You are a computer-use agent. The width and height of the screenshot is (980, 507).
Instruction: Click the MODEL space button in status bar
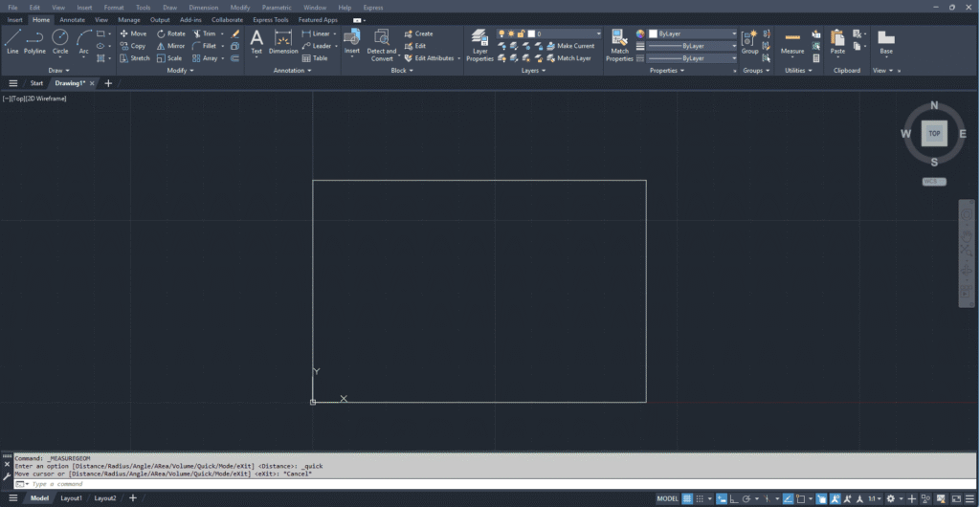(x=667, y=499)
